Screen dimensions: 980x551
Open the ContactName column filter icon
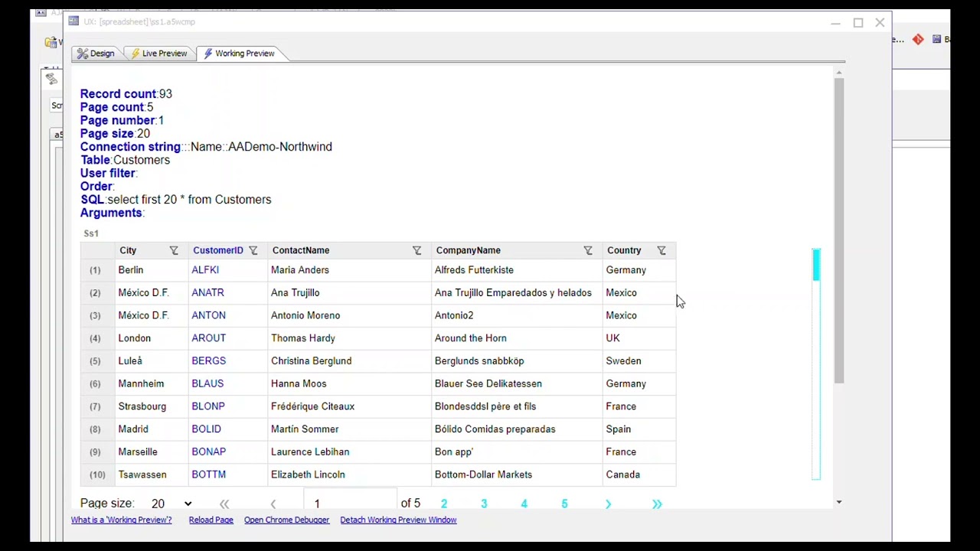click(417, 250)
